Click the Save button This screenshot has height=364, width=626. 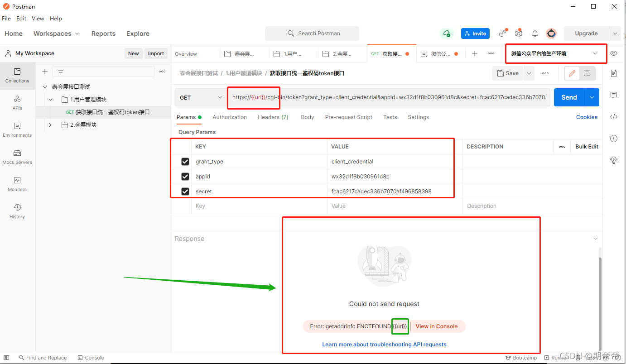click(x=508, y=73)
